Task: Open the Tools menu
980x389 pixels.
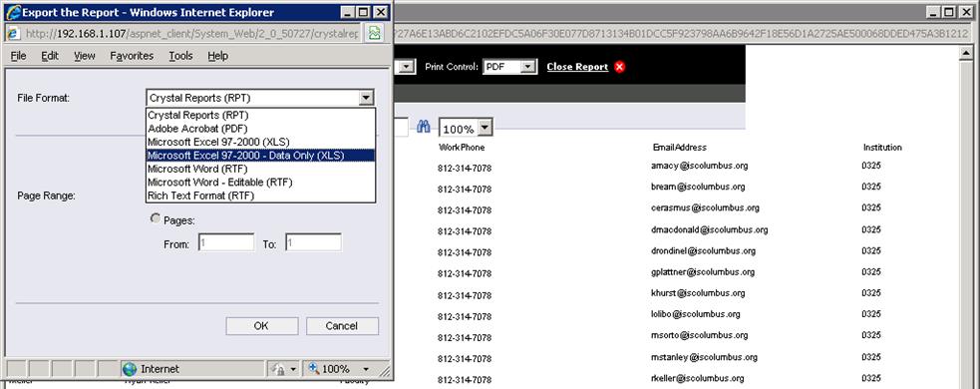Action: click(180, 56)
